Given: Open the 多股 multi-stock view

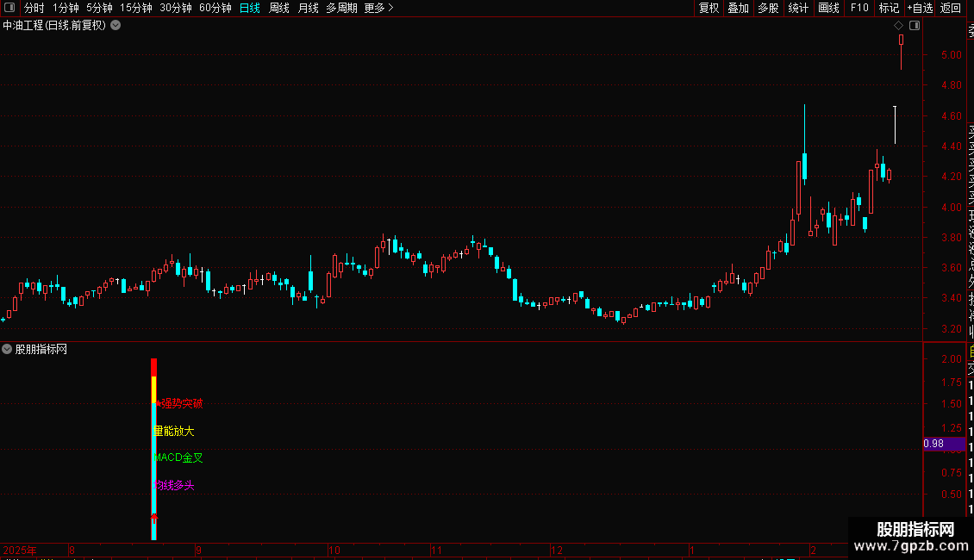Looking at the screenshot, I should (x=768, y=8).
